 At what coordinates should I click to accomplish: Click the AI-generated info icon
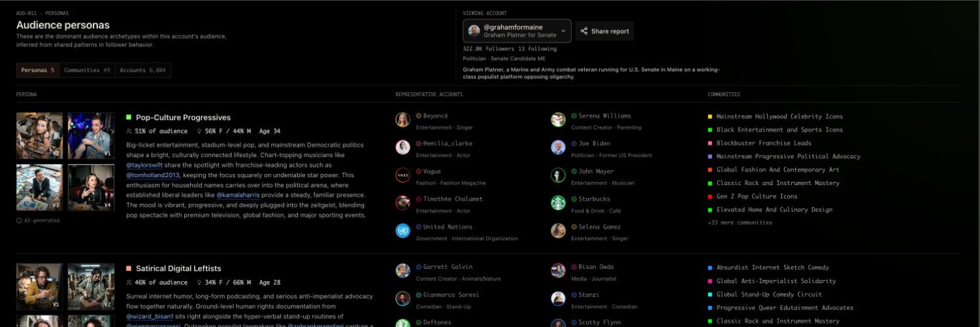pyautogui.click(x=19, y=220)
